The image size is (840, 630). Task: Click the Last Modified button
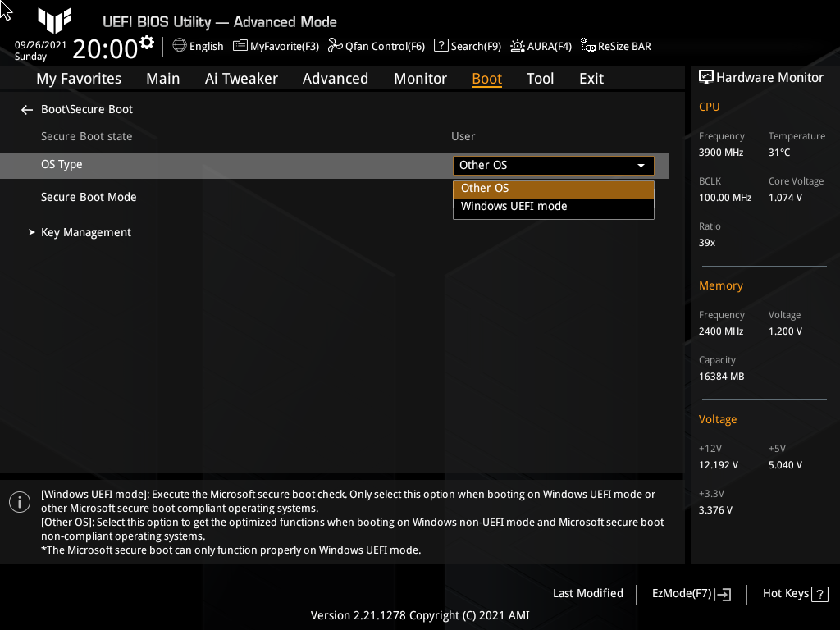coord(587,593)
